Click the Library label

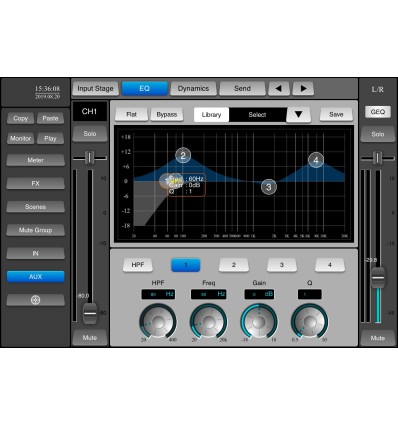click(x=211, y=115)
